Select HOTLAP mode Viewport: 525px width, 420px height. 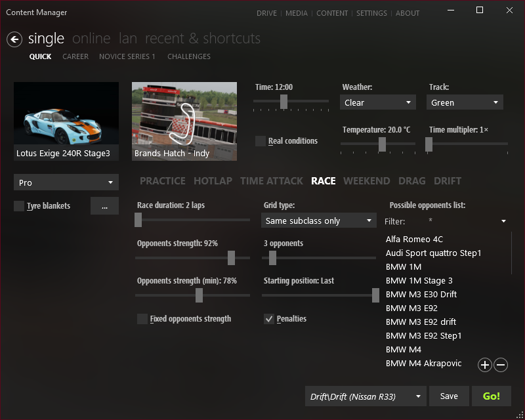(x=213, y=181)
